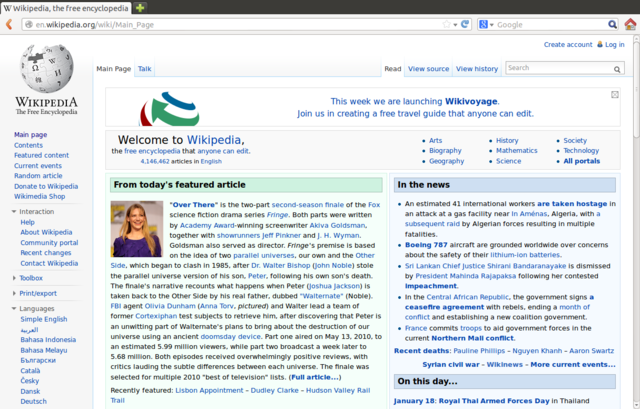
Task: Dismiss the Wikivoyage banner with its close icon
Action: (615, 95)
